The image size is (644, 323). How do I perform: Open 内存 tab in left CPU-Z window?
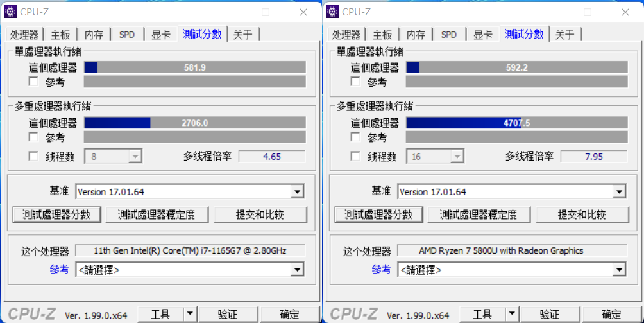pos(94,35)
